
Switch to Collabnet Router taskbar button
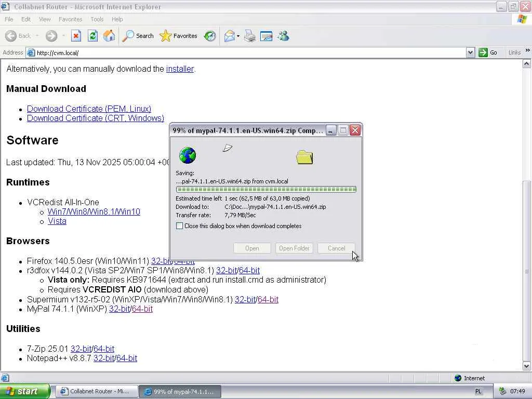click(97, 391)
